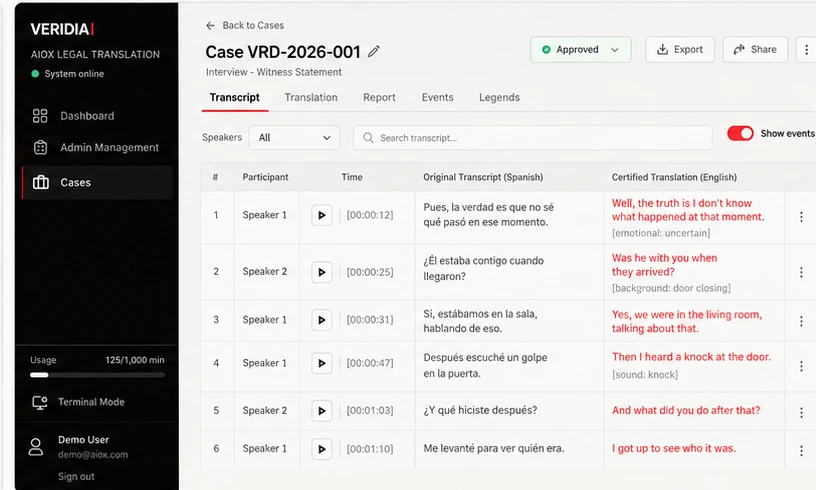Click the '[background: door closing]' event tag
The image size is (816, 490).
(x=671, y=288)
